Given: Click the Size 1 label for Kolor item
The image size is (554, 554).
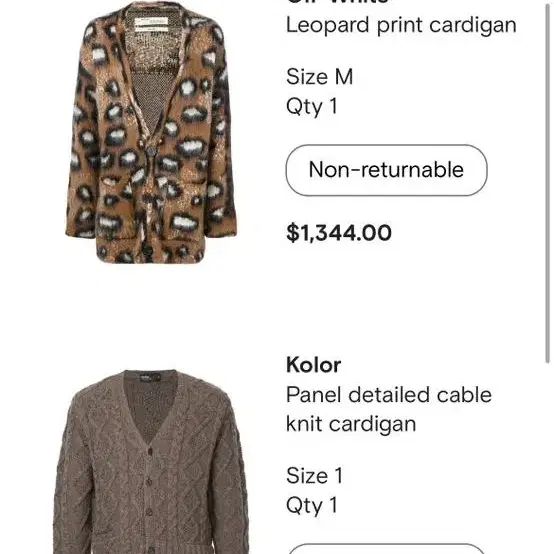Looking at the screenshot, I should pos(314,476).
